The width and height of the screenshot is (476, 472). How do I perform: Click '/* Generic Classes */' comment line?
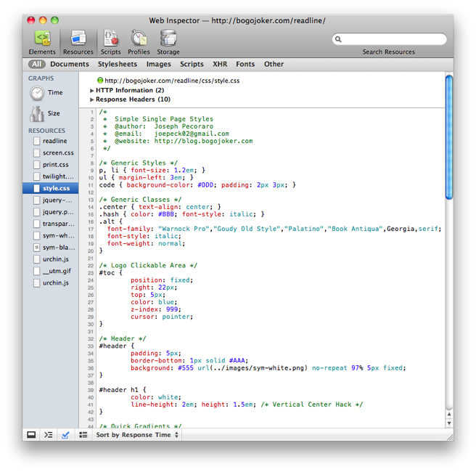140,200
